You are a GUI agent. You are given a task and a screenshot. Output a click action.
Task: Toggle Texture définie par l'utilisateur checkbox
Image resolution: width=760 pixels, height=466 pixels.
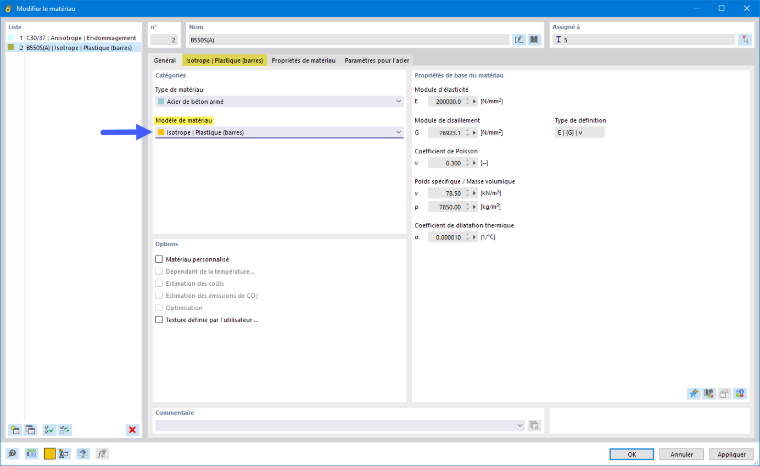(159, 320)
